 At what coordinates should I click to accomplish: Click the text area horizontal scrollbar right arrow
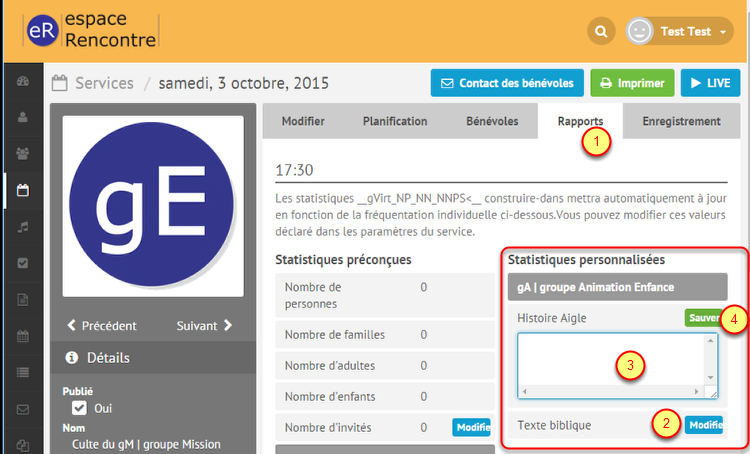tap(696, 391)
